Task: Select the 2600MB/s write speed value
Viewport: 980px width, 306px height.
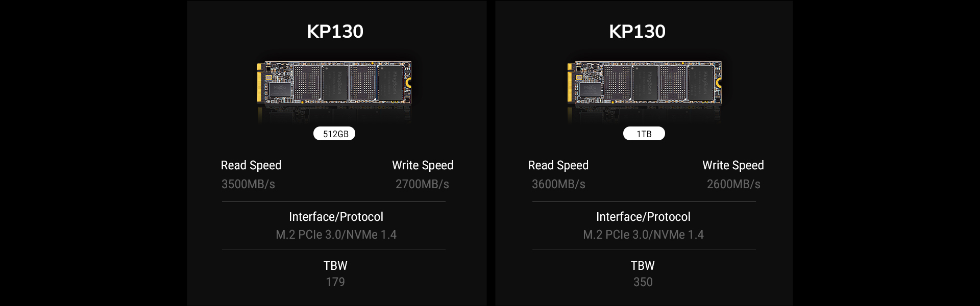Action: tap(733, 184)
